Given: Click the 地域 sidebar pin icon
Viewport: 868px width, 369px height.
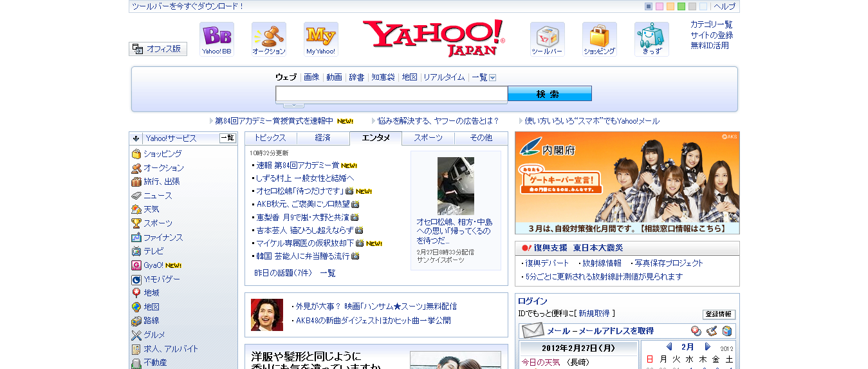Looking at the screenshot, I should (x=136, y=293).
